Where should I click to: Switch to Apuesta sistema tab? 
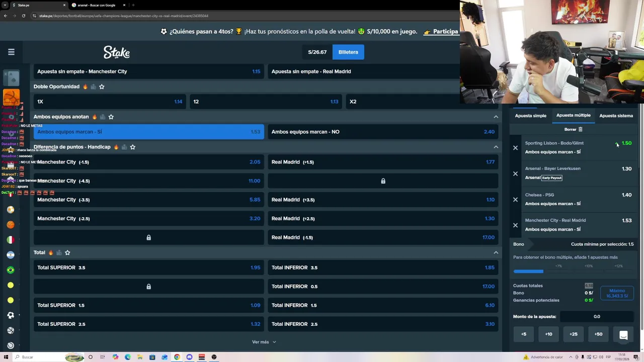click(616, 116)
